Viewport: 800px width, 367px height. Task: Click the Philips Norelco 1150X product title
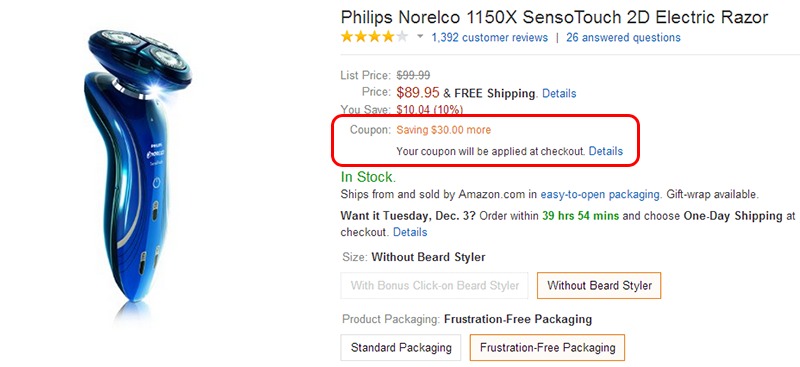tap(554, 17)
